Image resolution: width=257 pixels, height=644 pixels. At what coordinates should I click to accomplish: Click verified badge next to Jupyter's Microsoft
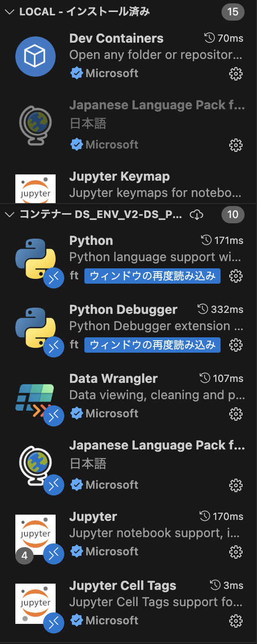pyautogui.click(x=77, y=552)
